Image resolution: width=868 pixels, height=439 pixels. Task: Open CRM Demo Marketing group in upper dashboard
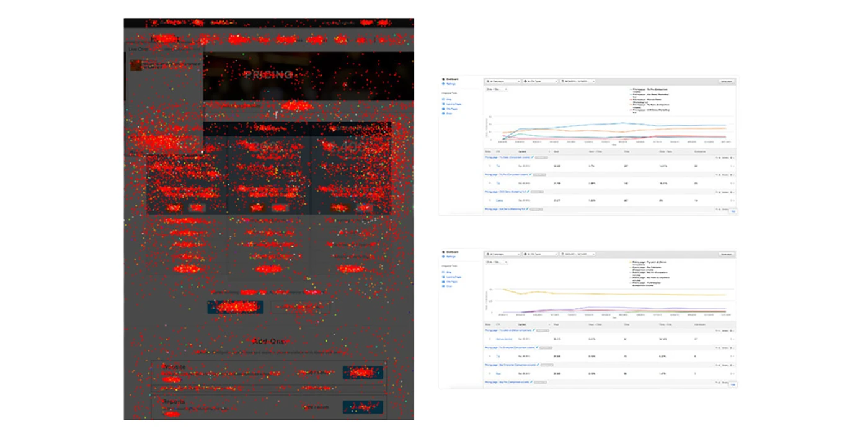tap(505, 192)
